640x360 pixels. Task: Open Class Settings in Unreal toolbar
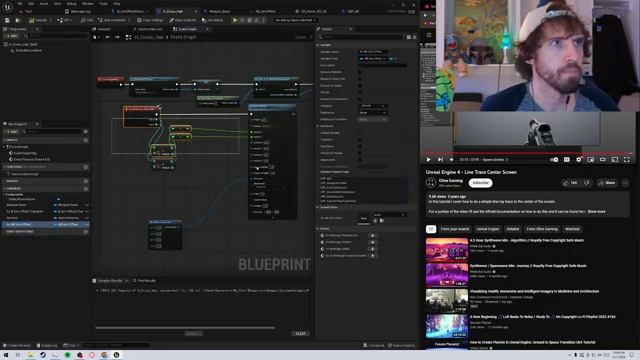pyautogui.click(x=150, y=20)
